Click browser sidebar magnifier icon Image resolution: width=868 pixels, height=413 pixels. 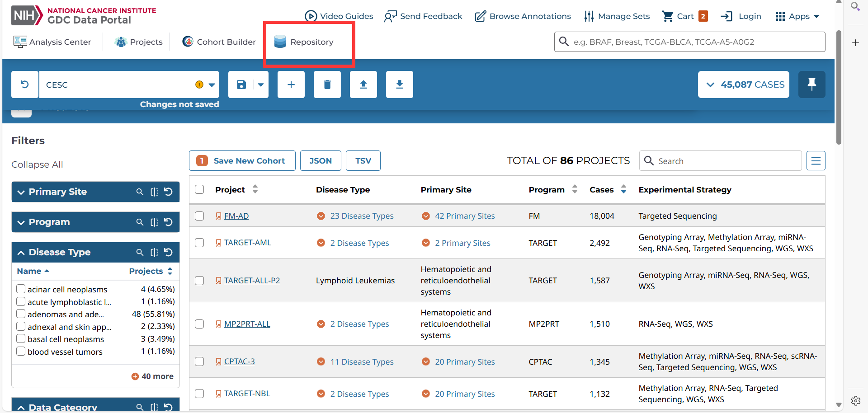(x=855, y=6)
